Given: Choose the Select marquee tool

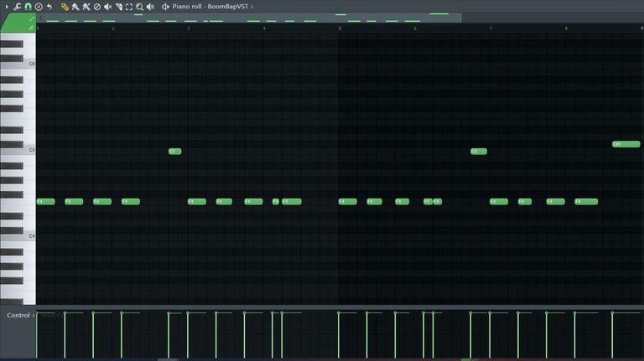Looking at the screenshot, I should click(x=129, y=7).
